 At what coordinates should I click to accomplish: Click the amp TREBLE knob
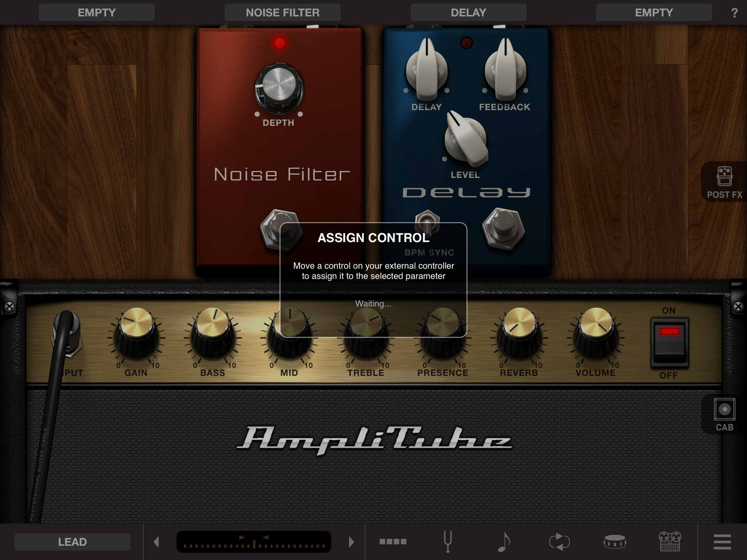pos(366,332)
